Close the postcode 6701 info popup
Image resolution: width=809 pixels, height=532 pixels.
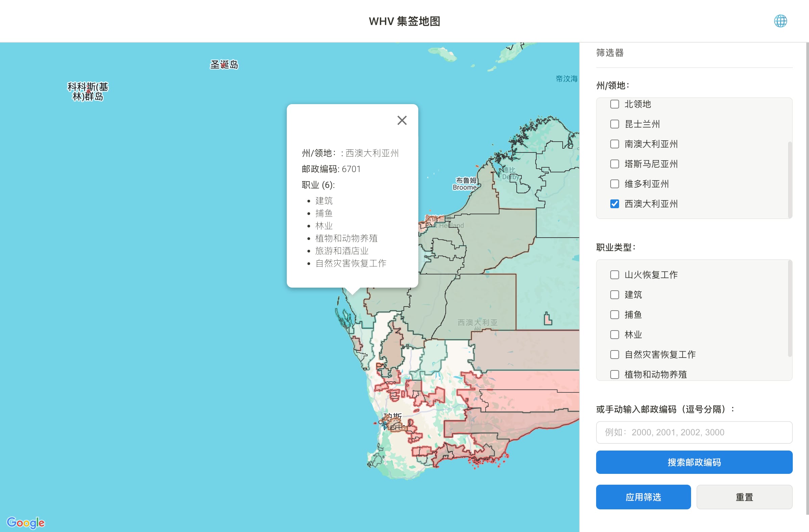click(x=402, y=120)
